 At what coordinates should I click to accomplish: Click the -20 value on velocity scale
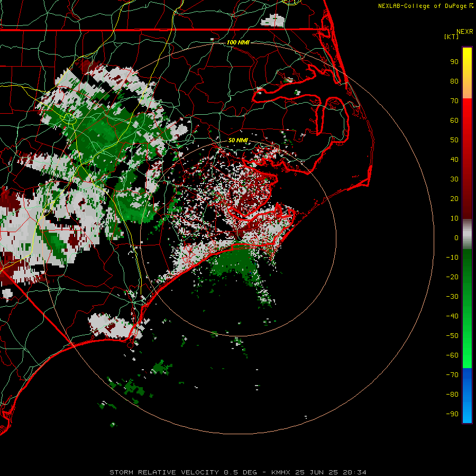click(x=452, y=277)
